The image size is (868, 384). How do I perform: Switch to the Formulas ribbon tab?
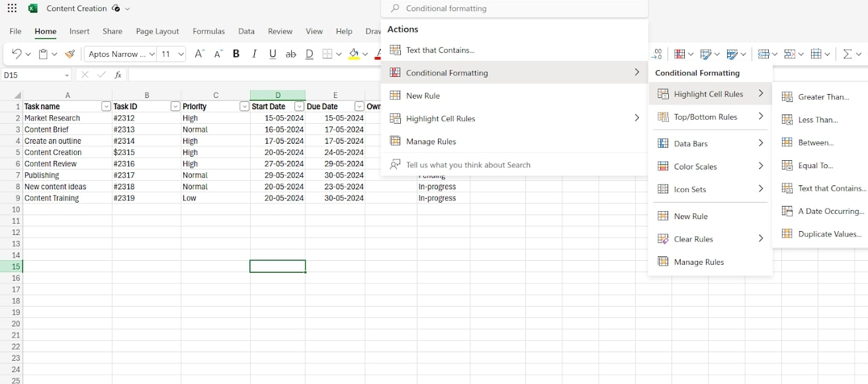coord(208,31)
